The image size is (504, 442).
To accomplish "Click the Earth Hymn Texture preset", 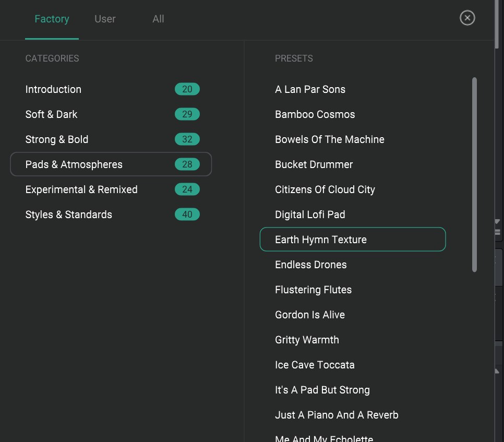I will click(321, 240).
